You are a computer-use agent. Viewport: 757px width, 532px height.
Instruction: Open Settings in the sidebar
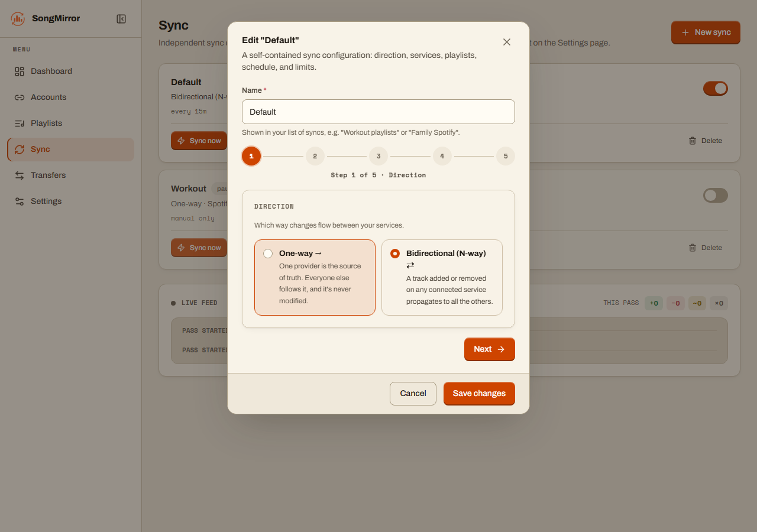tap(70, 201)
